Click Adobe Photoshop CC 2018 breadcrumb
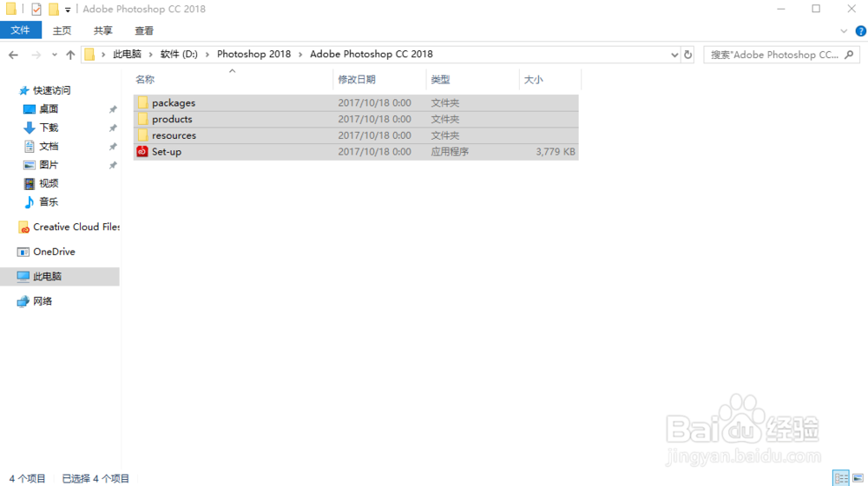 click(372, 55)
